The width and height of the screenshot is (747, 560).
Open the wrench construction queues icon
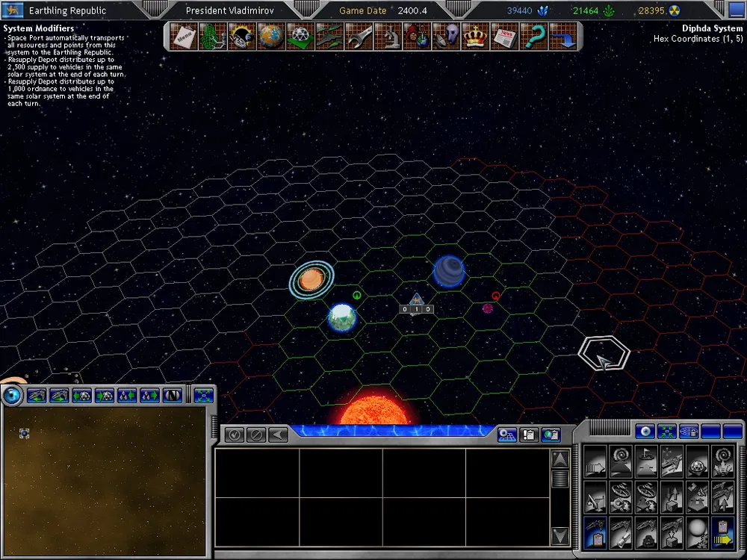coord(359,36)
